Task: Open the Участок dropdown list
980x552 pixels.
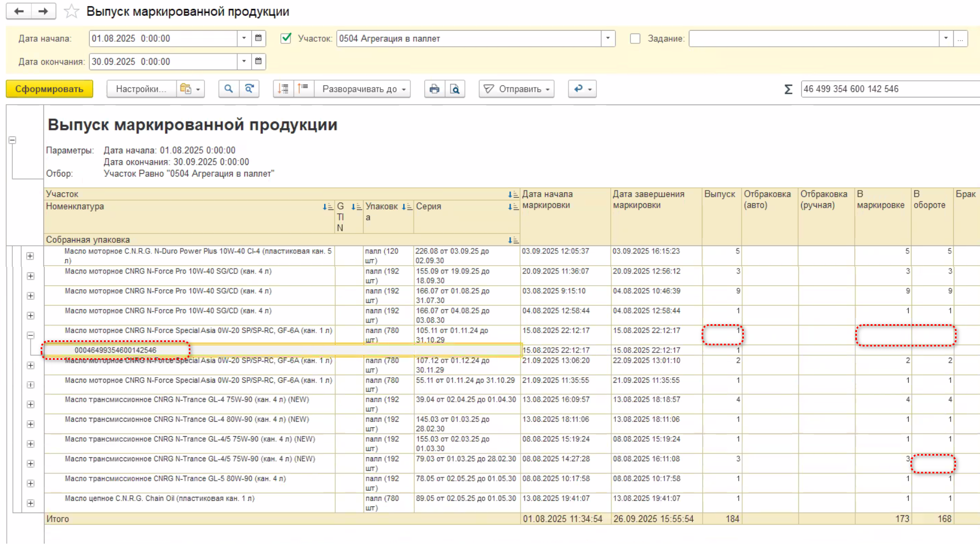Action: pyautogui.click(x=607, y=38)
